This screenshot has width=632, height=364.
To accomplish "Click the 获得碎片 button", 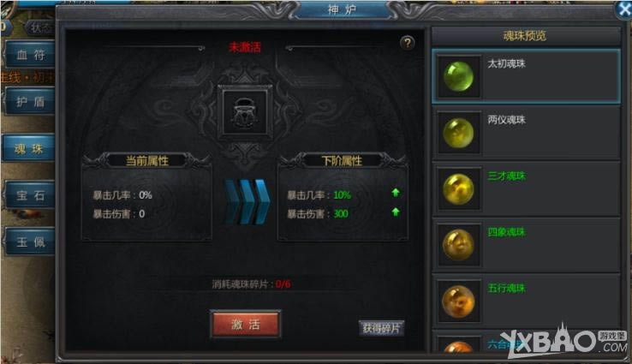I will click(x=381, y=328).
